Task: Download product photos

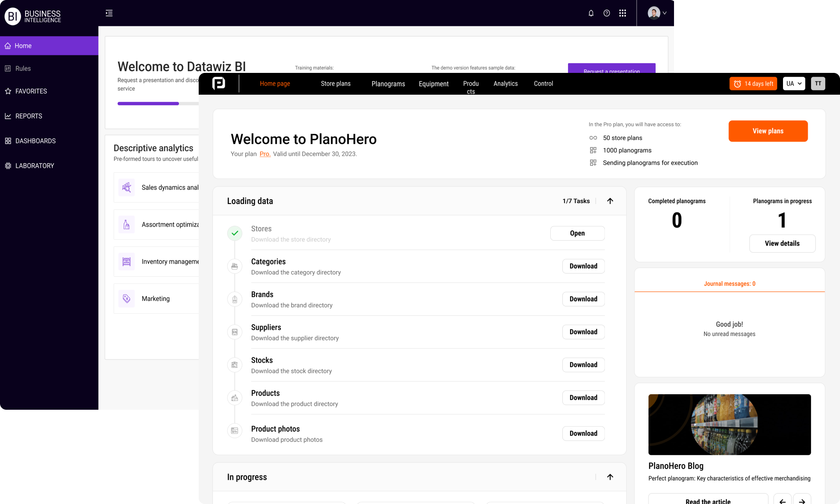Action: point(583,434)
